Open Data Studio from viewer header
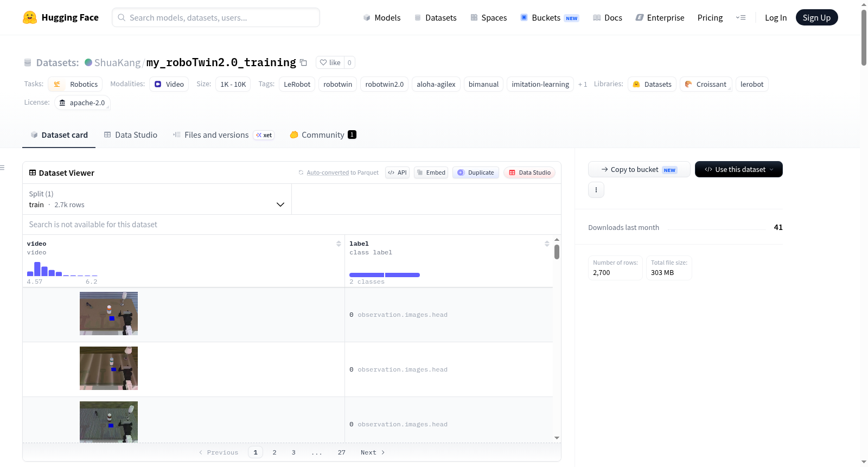 (x=529, y=172)
